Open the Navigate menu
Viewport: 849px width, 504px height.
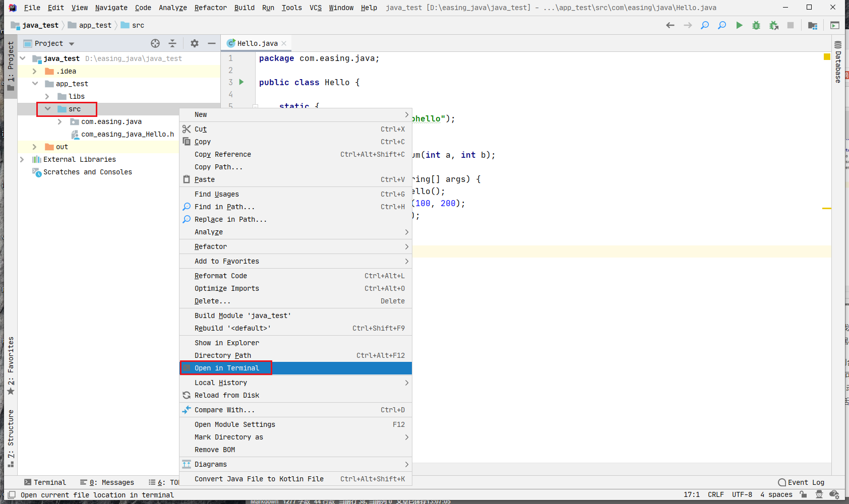(111, 8)
